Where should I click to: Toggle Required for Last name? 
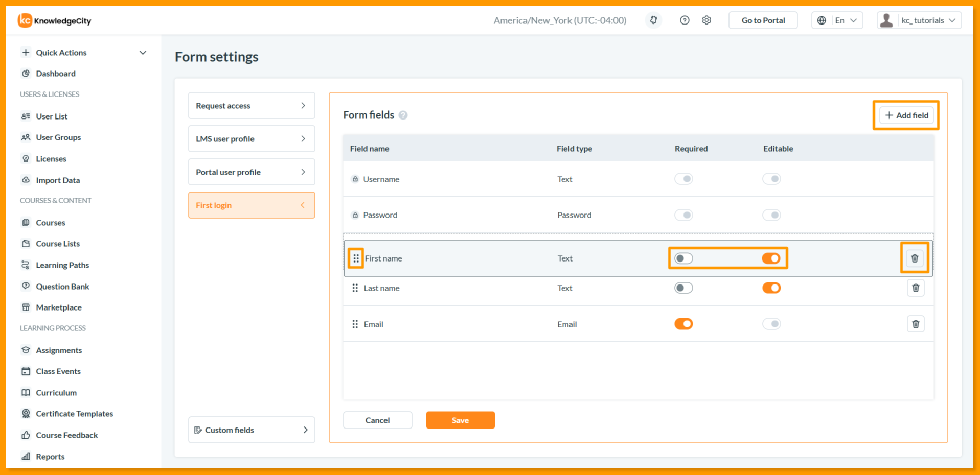pos(683,288)
